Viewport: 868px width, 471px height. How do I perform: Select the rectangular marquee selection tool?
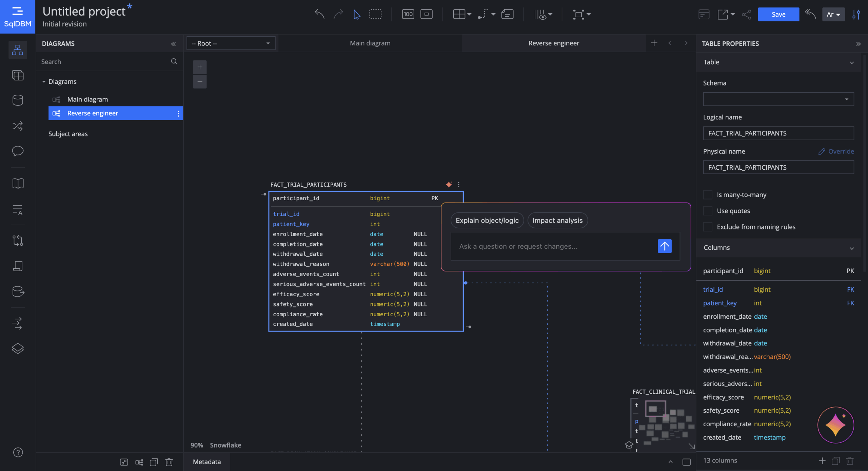tap(375, 14)
